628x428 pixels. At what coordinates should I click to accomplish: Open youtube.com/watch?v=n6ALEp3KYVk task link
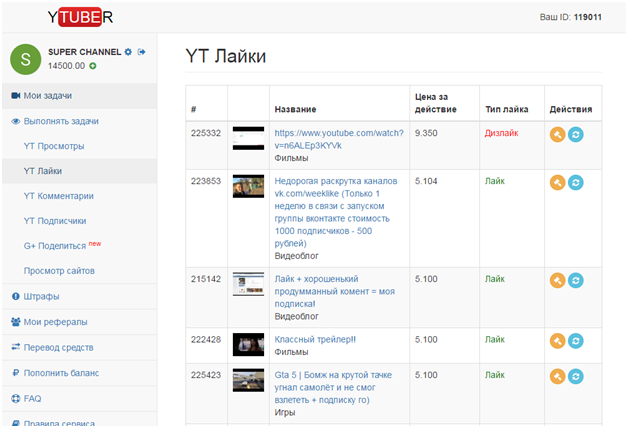[x=339, y=139]
